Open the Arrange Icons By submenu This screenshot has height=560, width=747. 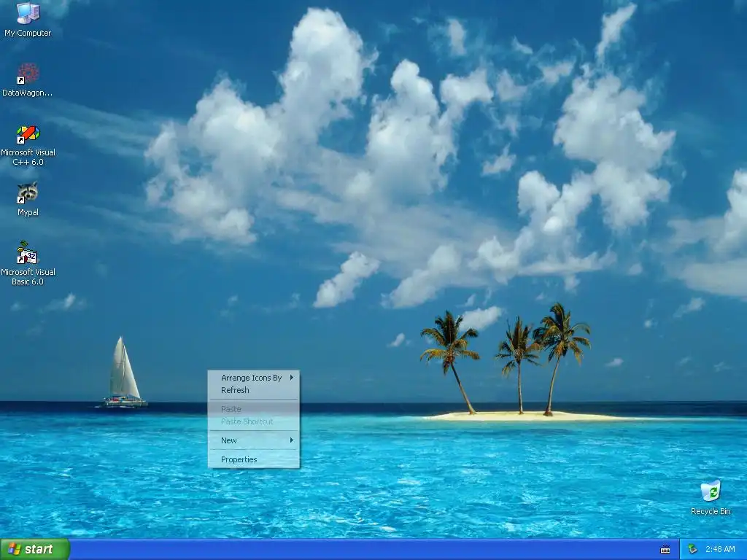tap(254, 378)
